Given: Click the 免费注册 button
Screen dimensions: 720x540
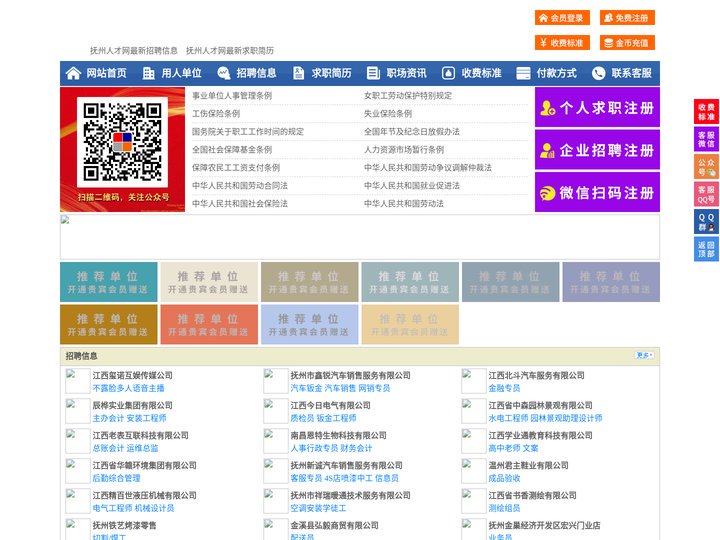Looking at the screenshot, I should coord(627,18).
